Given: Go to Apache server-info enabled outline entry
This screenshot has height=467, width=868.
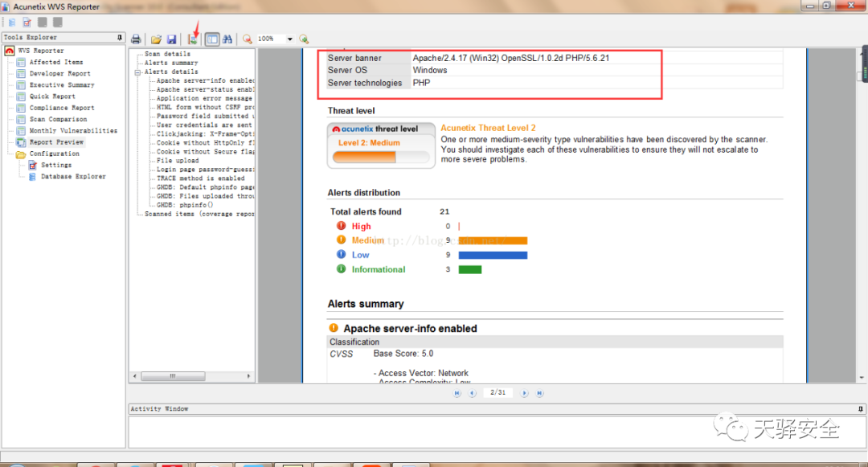Looking at the screenshot, I should click(205, 81).
